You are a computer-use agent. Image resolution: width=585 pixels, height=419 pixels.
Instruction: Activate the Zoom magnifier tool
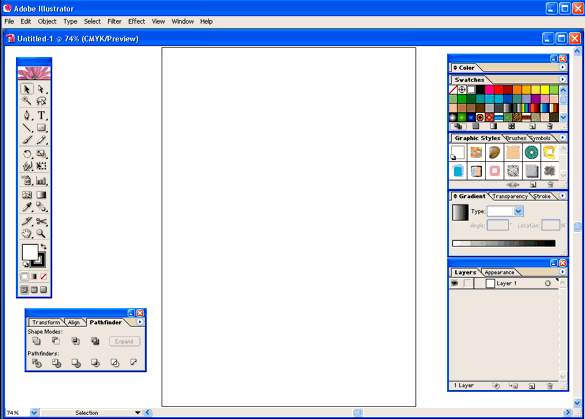(41, 234)
